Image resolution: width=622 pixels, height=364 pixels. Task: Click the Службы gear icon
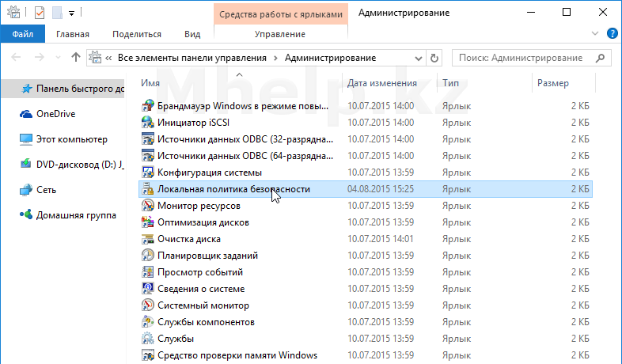click(x=147, y=339)
